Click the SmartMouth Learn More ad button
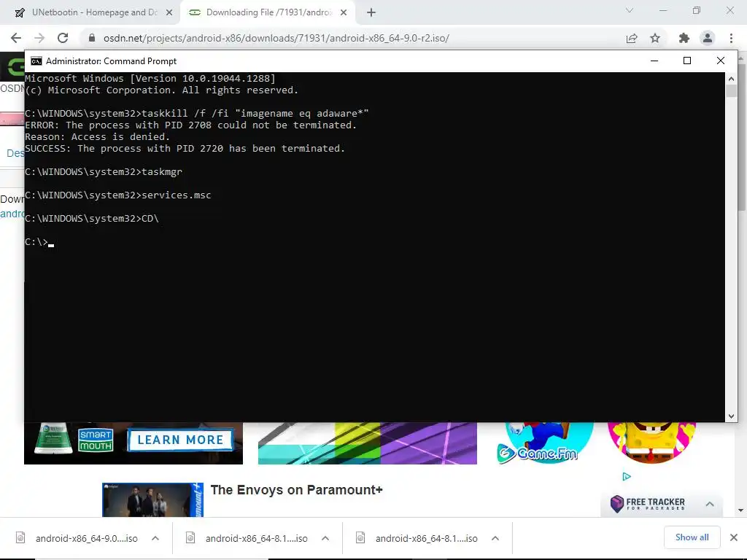747x560 pixels. click(181, 440)
